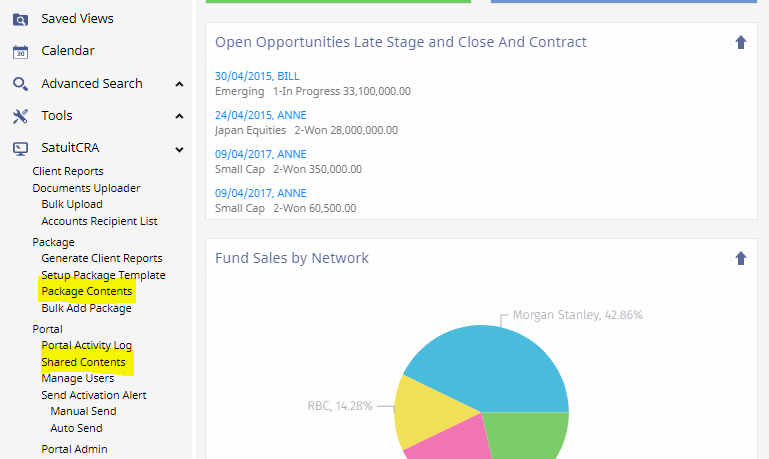Click the Calendar icon in sidebar
769x459 pixels.
[x=20, y=51]
